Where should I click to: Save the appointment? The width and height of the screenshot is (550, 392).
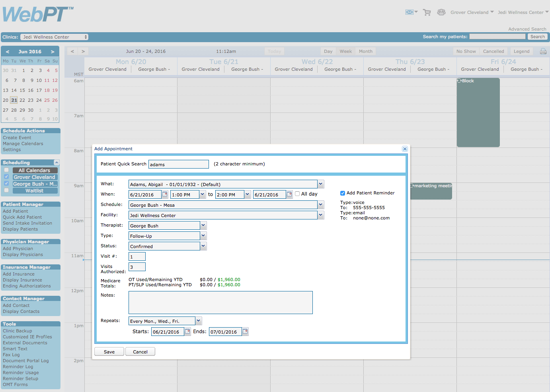point(109,352)
